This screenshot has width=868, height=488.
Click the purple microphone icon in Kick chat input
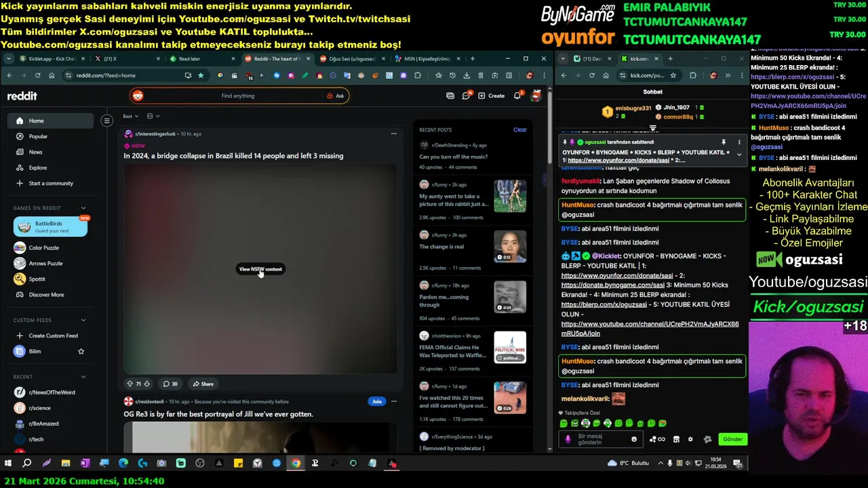click(568, 439)
